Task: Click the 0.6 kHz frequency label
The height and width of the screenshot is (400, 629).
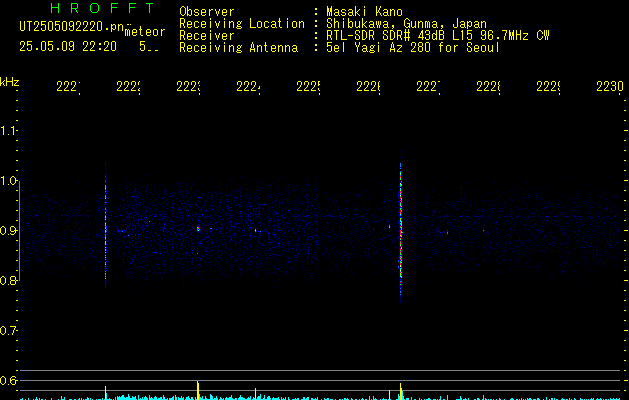Action: pyautogui.click(x=8, y=380)
